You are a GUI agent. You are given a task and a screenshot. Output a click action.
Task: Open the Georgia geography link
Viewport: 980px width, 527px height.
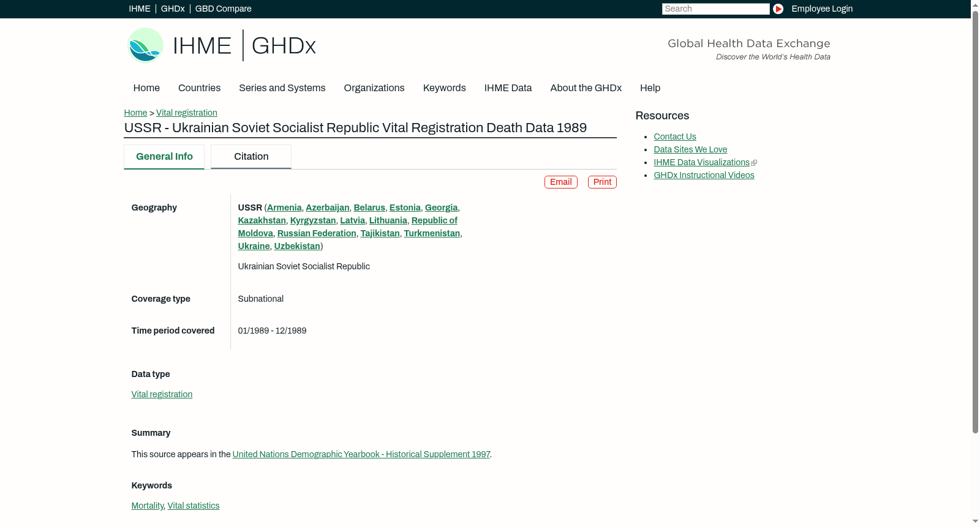point(441,207)
